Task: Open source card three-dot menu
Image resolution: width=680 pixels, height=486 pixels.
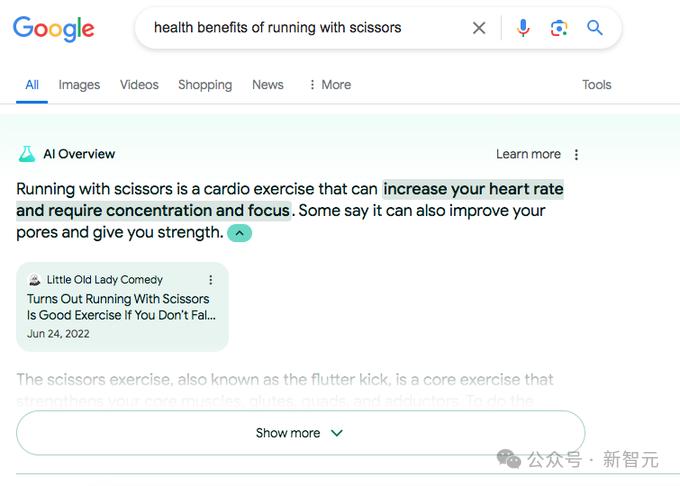Action: tap(210, 280)
